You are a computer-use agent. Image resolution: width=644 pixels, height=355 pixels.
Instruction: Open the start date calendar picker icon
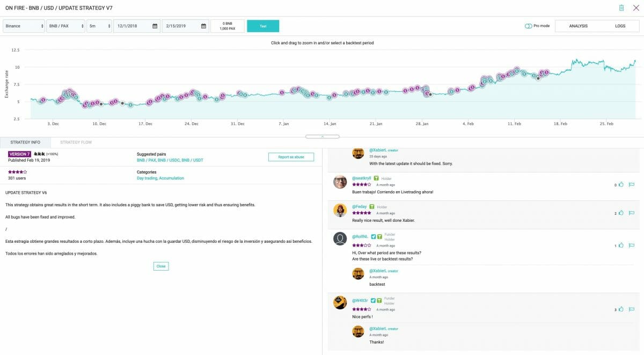(x=155, y=26)
